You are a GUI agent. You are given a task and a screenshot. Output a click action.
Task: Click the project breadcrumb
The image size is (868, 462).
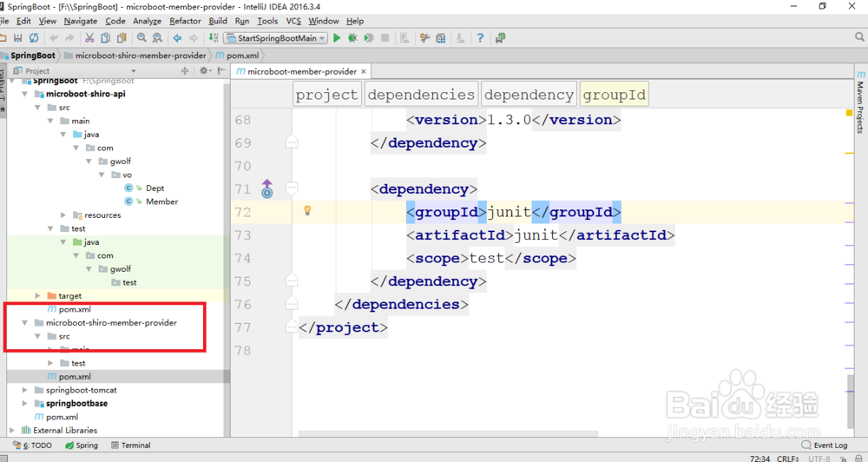pyautogui.click(x=326, y=94)
